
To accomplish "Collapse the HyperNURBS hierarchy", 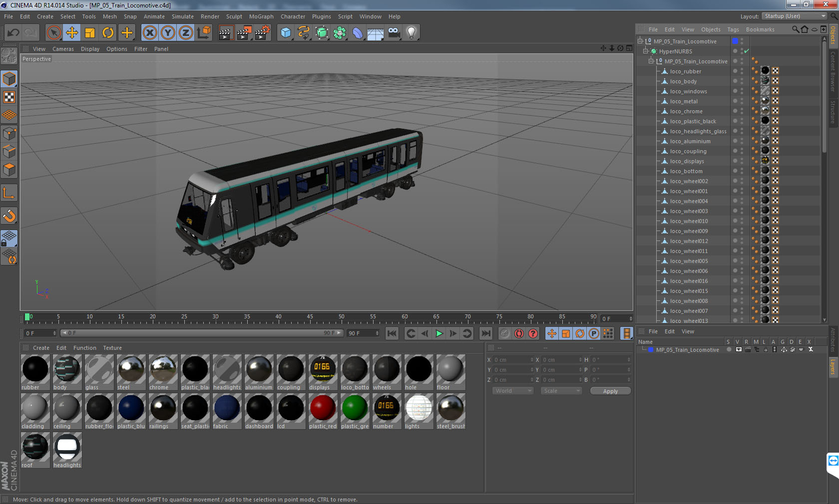I will [645, 51].
